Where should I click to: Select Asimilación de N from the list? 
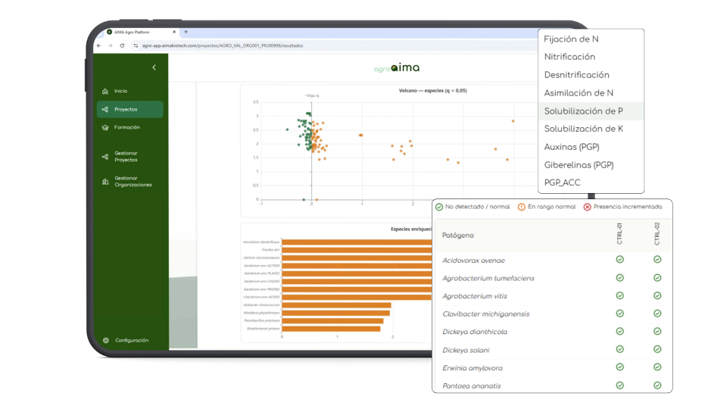591,93
